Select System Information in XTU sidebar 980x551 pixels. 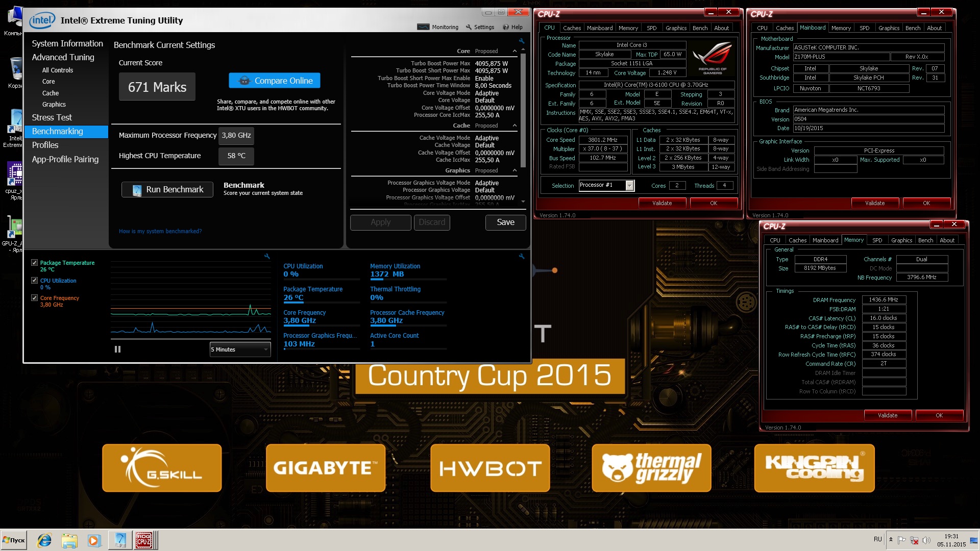[x=67, y=43]
